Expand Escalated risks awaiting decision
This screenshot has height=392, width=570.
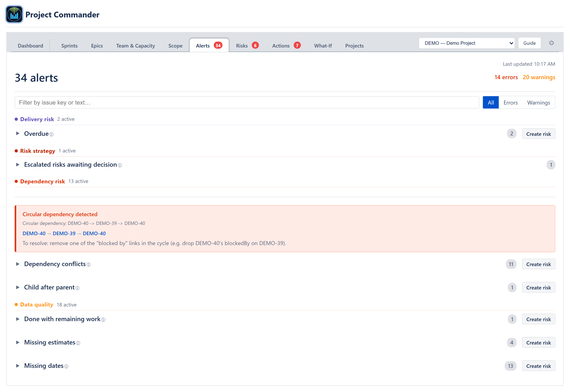click(18, 165)
